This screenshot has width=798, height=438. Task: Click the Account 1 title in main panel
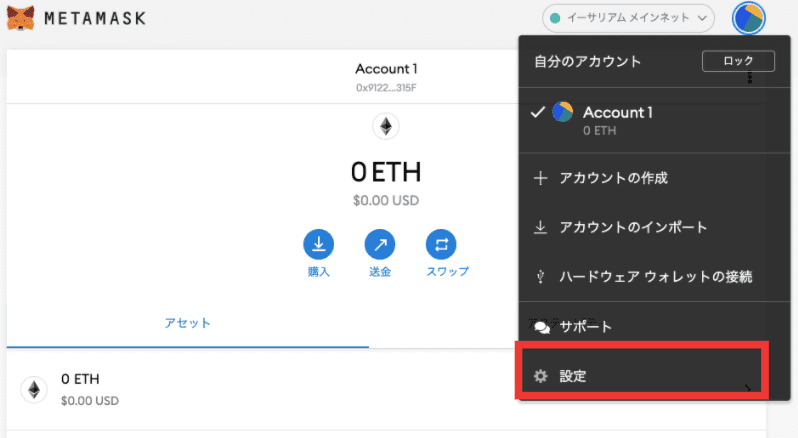(386, 69)
